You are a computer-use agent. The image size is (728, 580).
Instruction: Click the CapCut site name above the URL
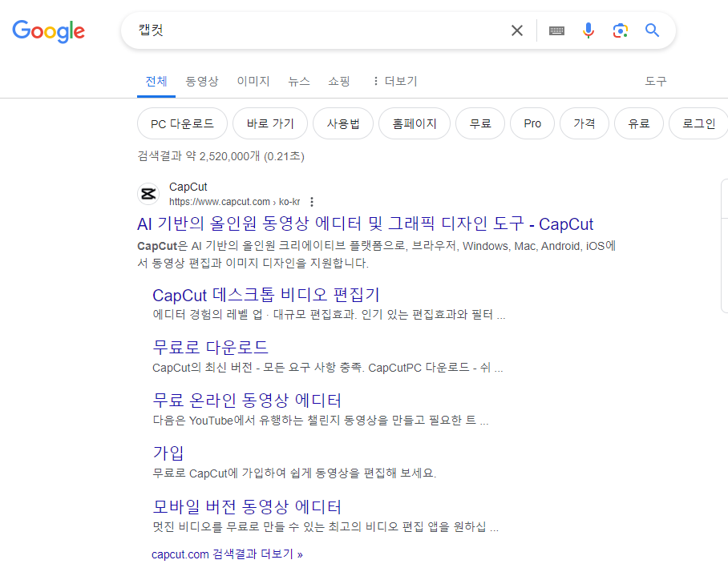point(188,187)
